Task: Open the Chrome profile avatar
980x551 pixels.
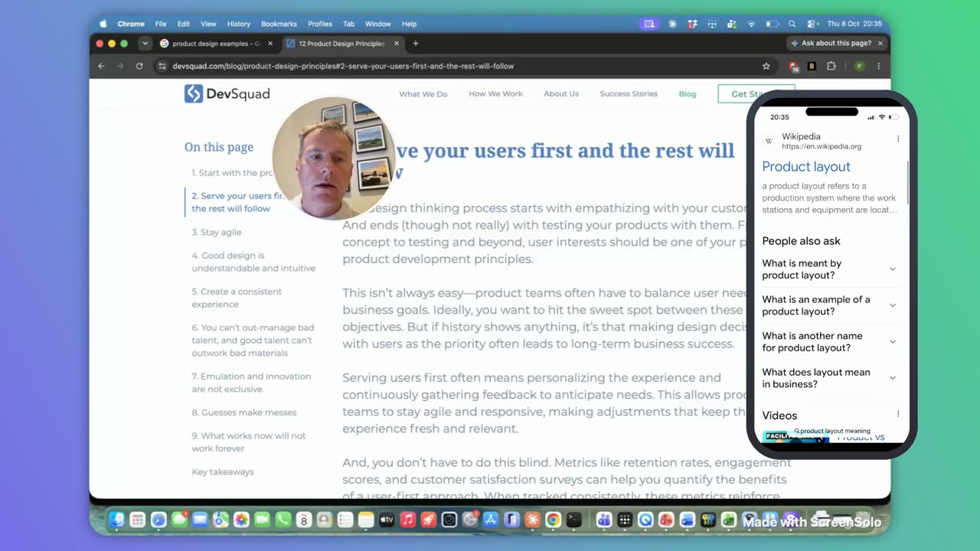Action: click(859, 66)
